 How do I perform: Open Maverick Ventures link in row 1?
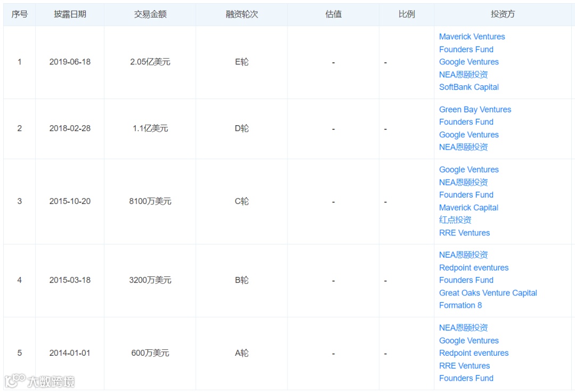tap(472, 37)
